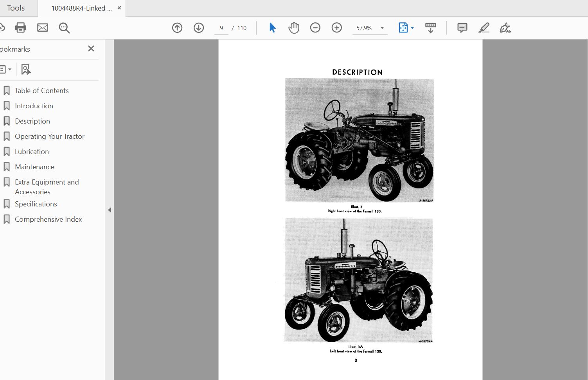The image size is (588, 380).
Task: Go to the Lubrication bookmark
Action: click(32, 152)
